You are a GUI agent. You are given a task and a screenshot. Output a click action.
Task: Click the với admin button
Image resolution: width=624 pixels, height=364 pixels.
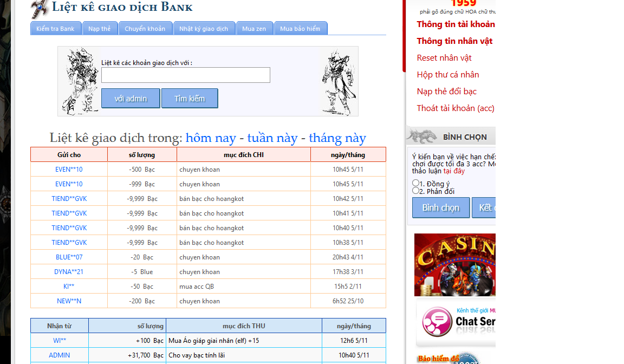131,98
